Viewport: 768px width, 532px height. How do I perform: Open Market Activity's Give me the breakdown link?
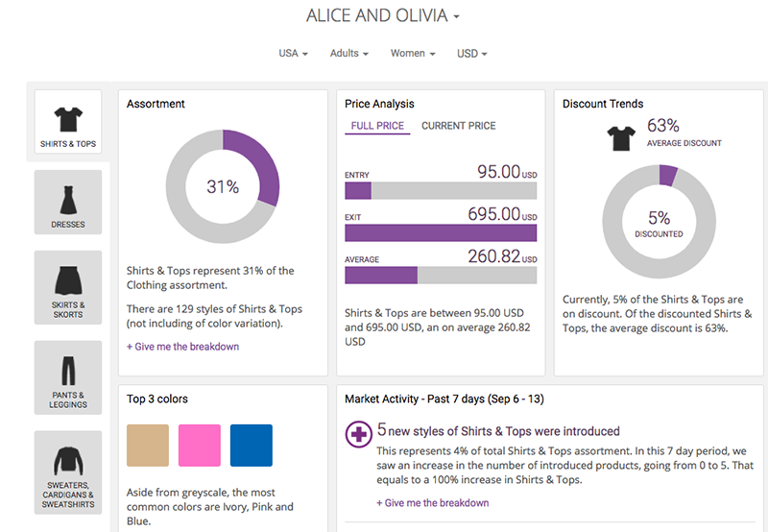point(432,503)
